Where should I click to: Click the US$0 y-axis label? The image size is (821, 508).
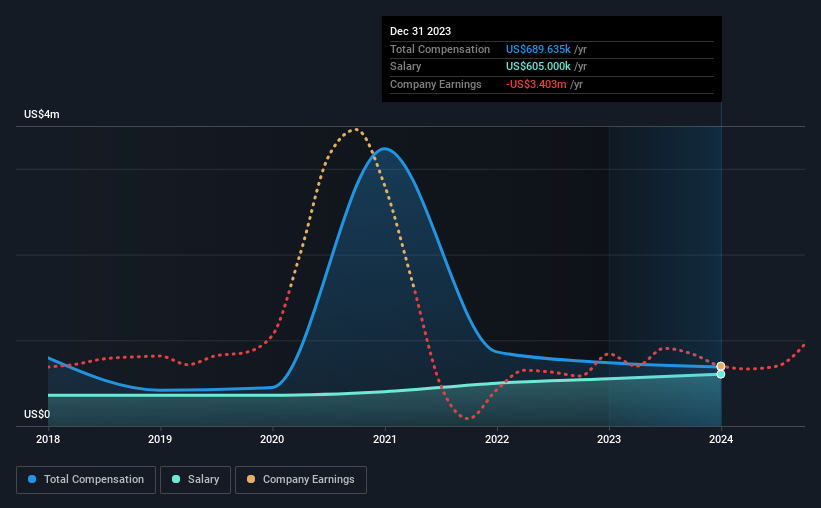(x=37, y=414)
